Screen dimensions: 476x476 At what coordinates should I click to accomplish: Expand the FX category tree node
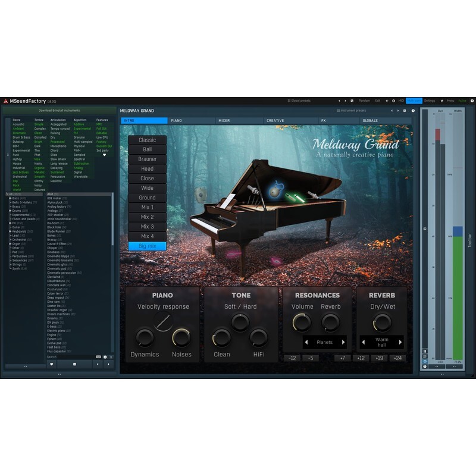[10, 223]
